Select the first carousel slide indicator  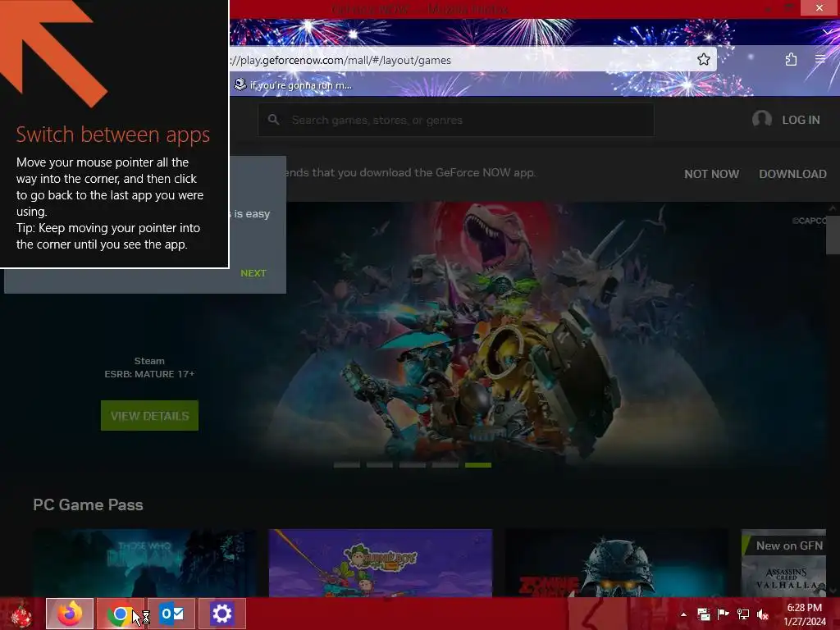[x=347, y=465]
